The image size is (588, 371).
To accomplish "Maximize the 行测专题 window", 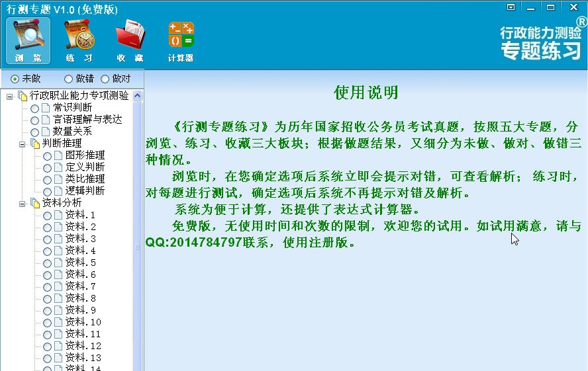I will 550,7.
